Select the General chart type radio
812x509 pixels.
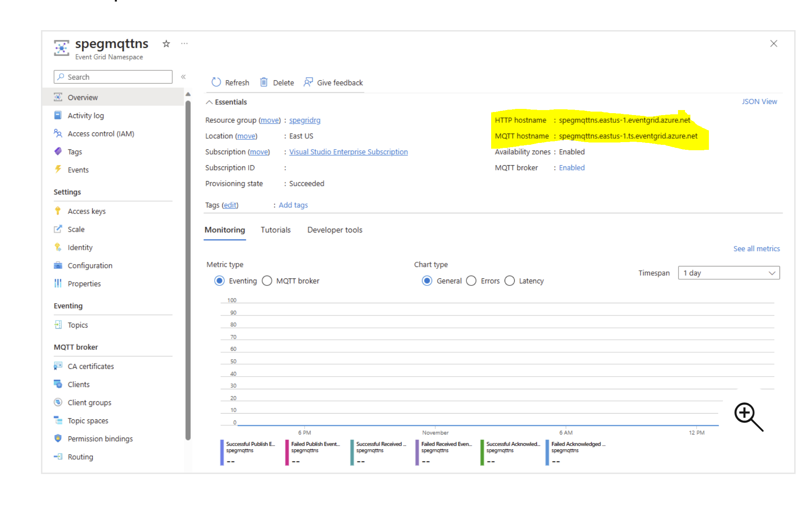point(427,281)
